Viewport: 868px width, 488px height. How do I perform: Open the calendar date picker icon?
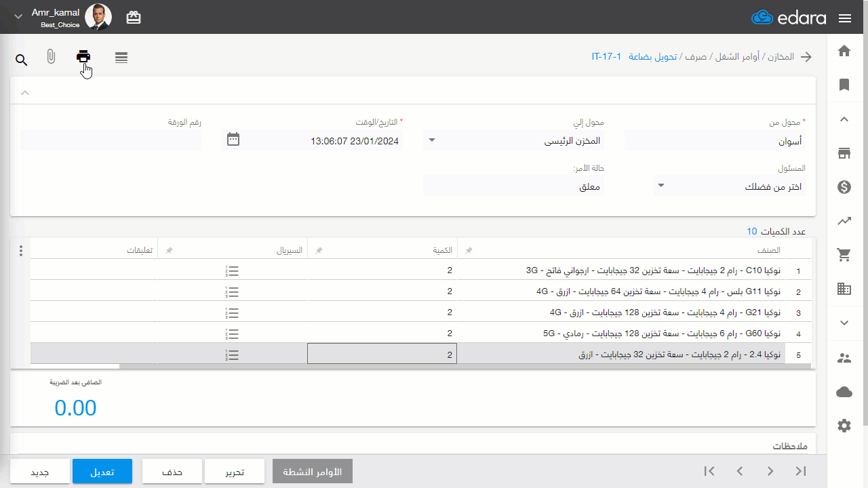233,140
